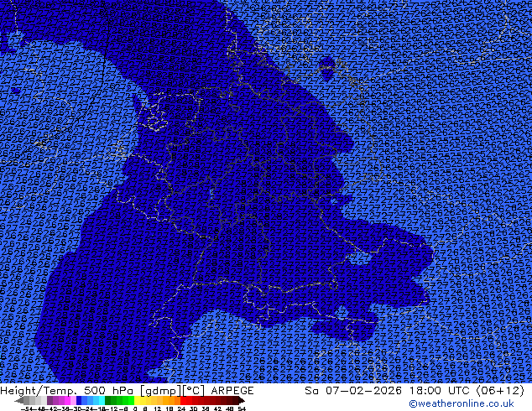Image resolution: width=532 pixels, height=411 pixels.
Task: Click the legend's grey left arrow end
Action: 19,401
